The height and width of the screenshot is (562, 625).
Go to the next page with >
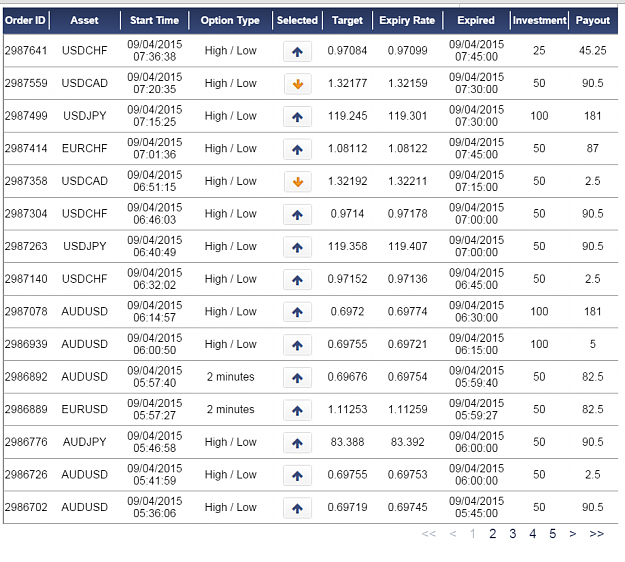point(573,534)
